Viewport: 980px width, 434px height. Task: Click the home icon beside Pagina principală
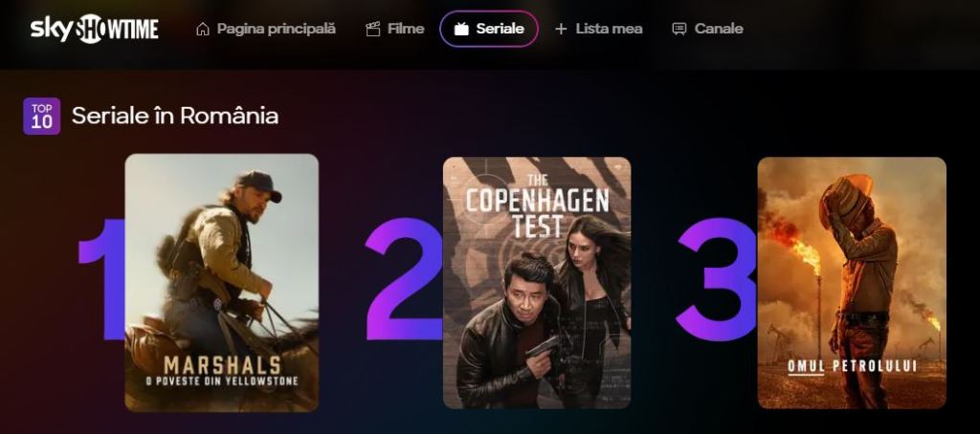tap(203, 29)
